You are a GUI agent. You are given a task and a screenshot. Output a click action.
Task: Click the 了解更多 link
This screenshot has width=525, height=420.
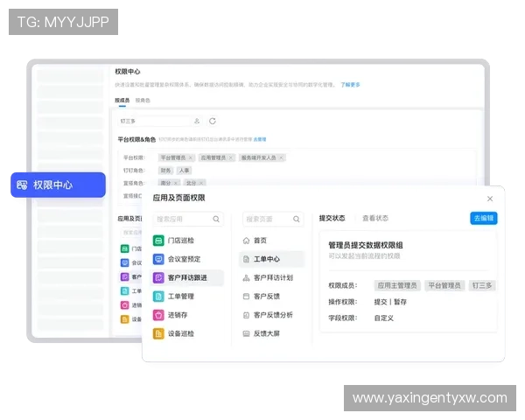click(x=350, y=85)
